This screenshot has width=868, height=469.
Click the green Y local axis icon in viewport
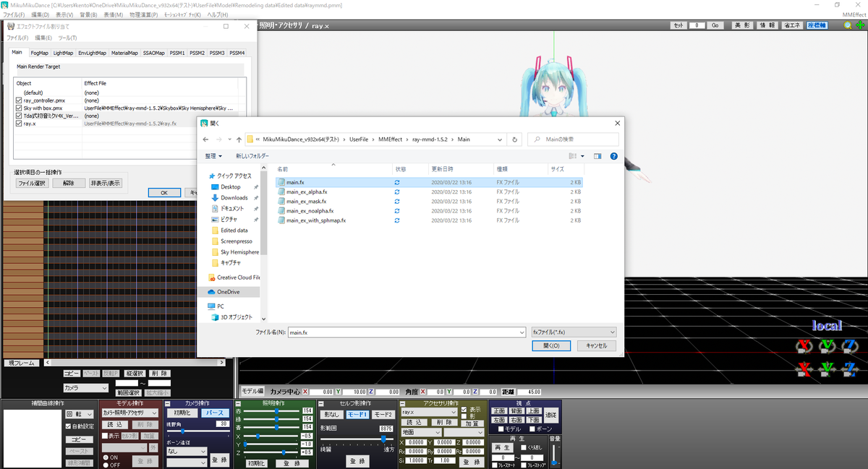(826, 345)
